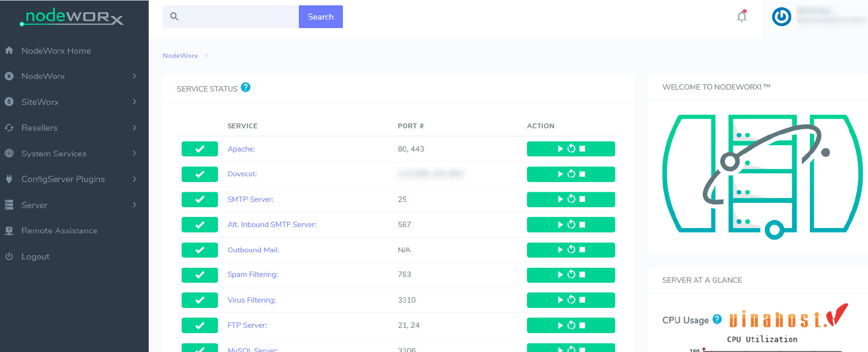Viewport: 868px width, 352px height.
Task: Expand the ConfigServer Plugins menu arrow
Action: coord(134,179)
